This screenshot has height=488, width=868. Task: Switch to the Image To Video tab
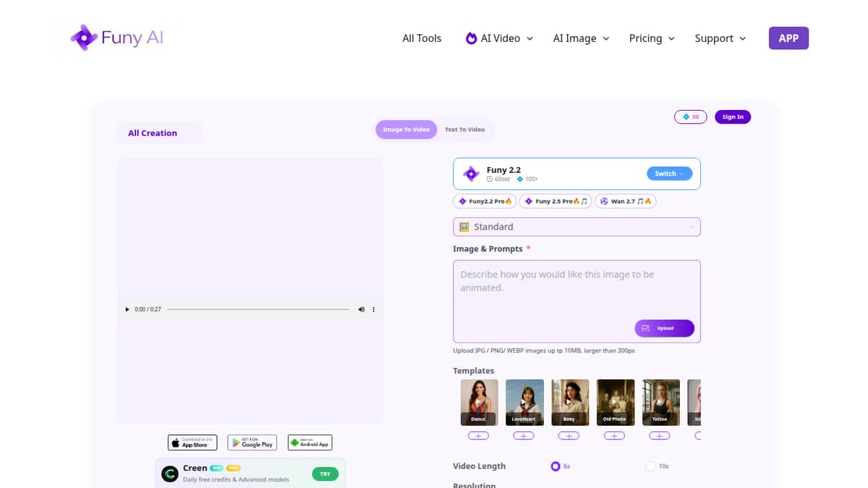[x=406, y=130]
